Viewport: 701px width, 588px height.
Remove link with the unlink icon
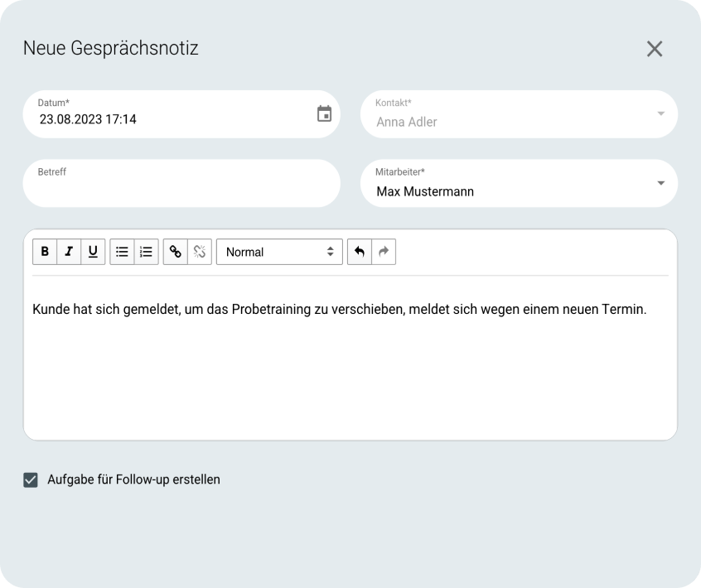[x=200, y=252]
